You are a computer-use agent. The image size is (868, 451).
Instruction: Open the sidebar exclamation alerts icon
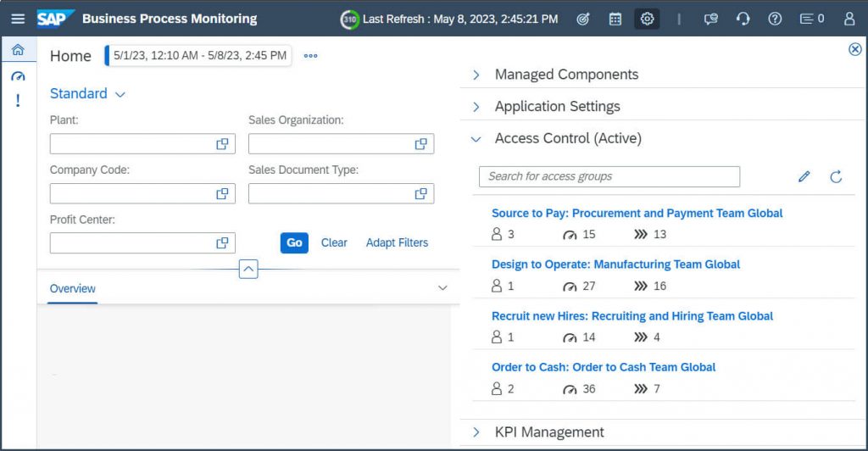coord(19,100)
